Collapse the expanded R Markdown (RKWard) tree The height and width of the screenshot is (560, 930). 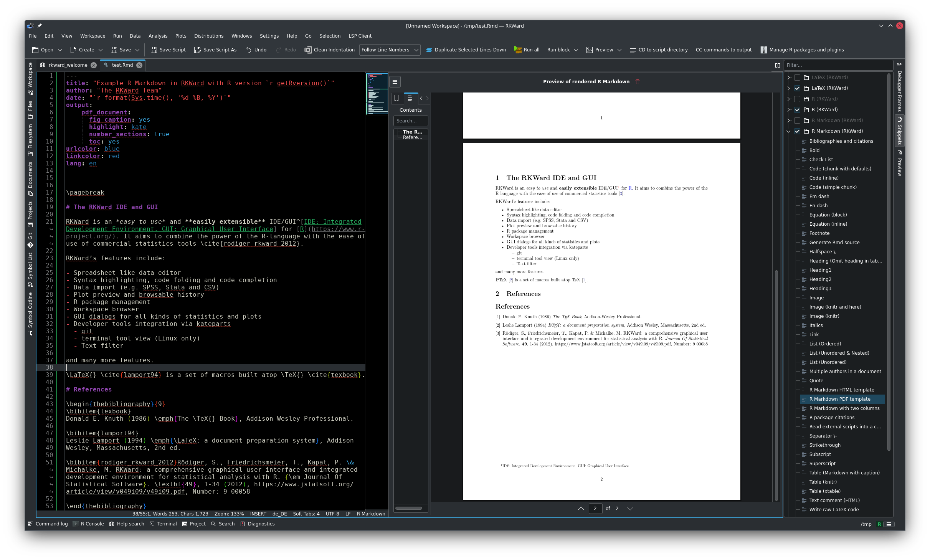789,131
